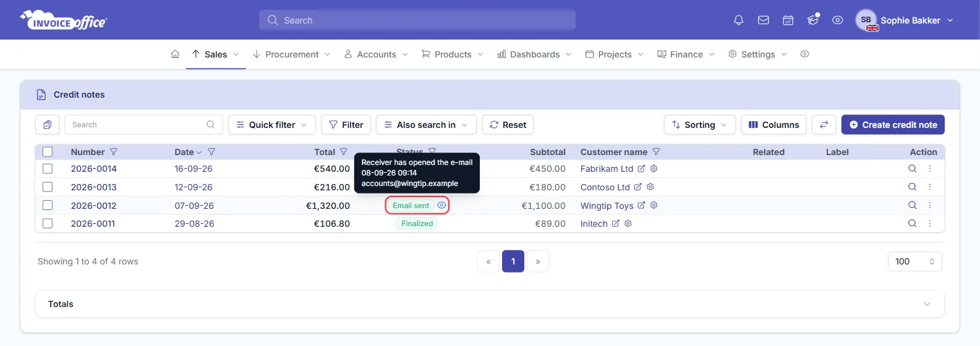Image resolution: width=980 pixels, height=346 pixels.
Task: Click the swap arrows button next to Columns
Action: tap(824, 125)
